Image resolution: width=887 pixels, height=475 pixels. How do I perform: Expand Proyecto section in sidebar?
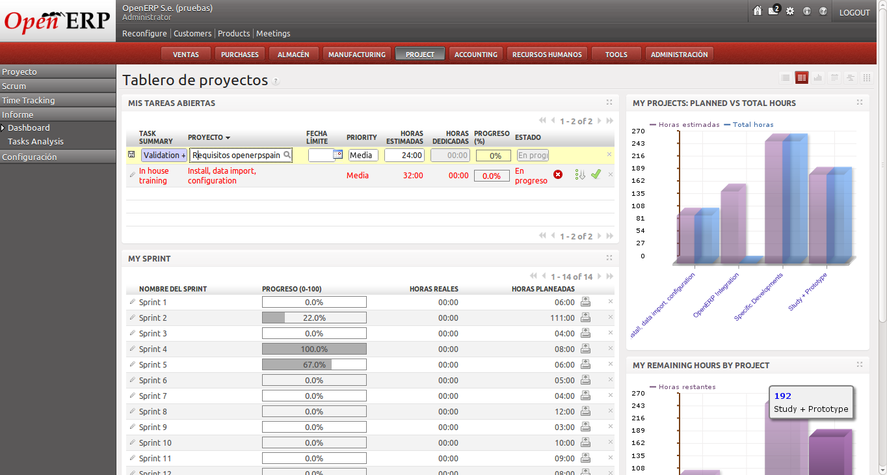pyautogui.click(x=58, y=72)
